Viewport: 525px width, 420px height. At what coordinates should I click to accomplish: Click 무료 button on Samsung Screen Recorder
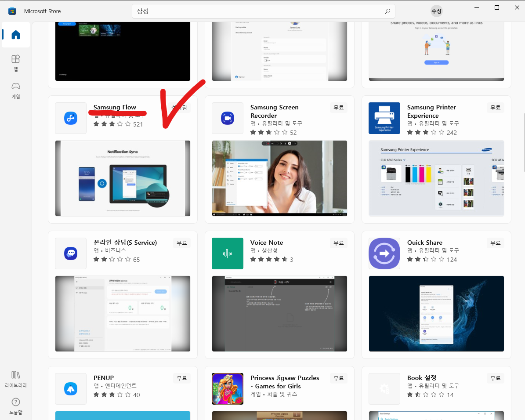tap(339, 108)
